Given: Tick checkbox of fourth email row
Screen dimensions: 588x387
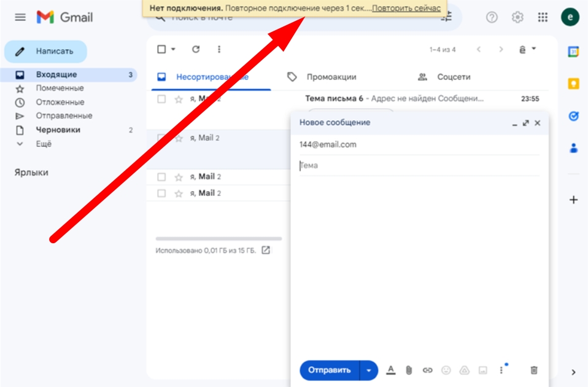Looking at the screenshot, I should 161,193.
